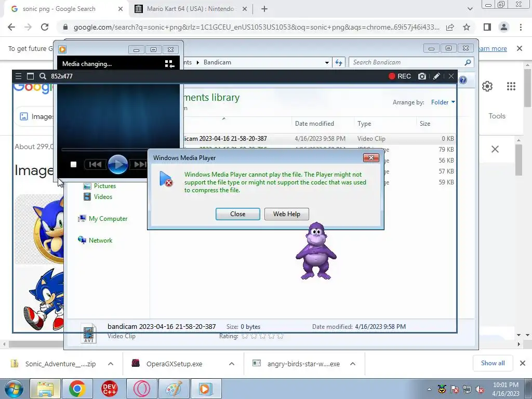
Task: Rate file with fifth star
Action: (280, 336)
